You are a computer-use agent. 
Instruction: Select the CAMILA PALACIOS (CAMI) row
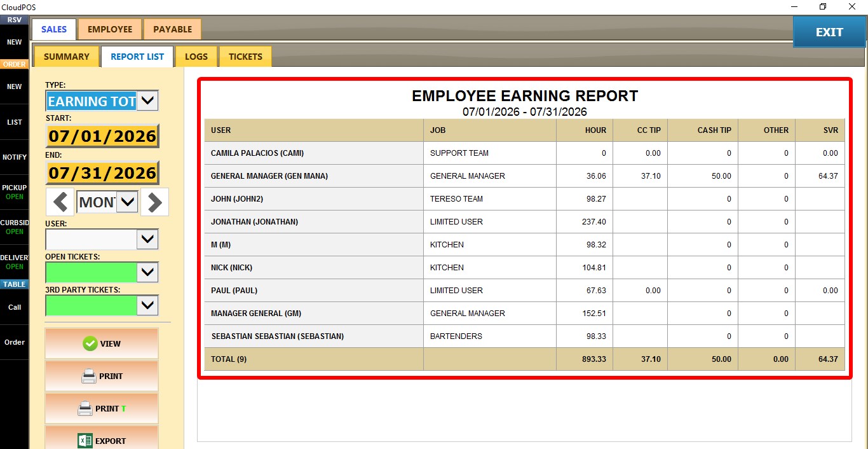pos(524,153)
